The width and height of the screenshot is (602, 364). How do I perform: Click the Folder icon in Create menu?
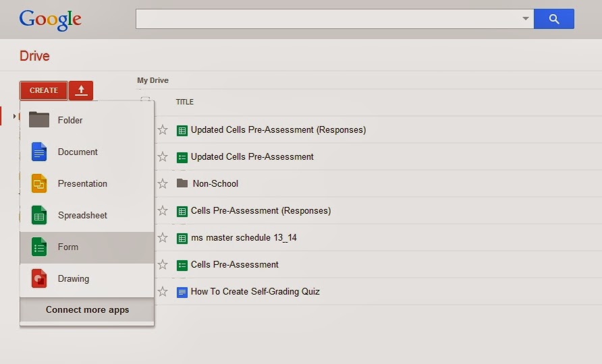pos(39,120)
